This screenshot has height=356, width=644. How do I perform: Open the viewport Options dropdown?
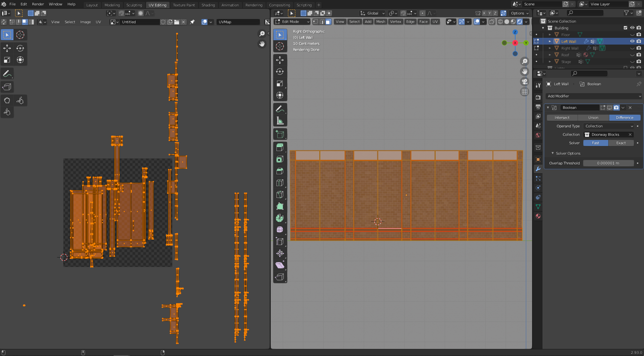pos(520,13)
